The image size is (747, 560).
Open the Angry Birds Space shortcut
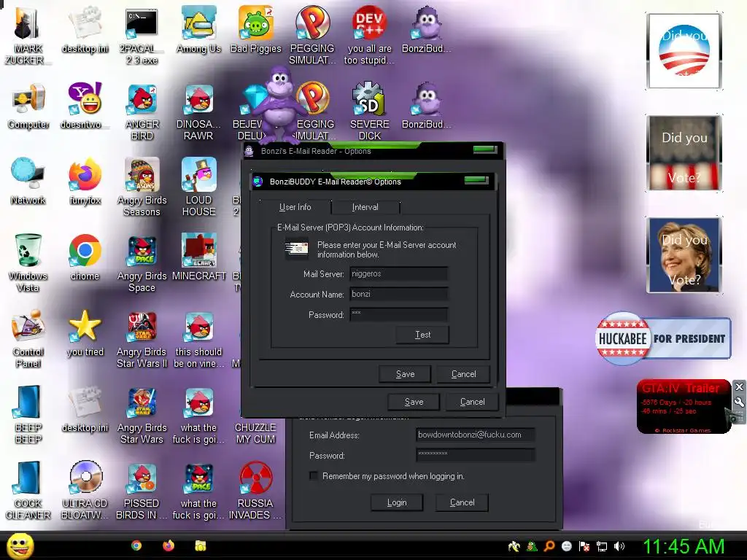coord(142,262)
